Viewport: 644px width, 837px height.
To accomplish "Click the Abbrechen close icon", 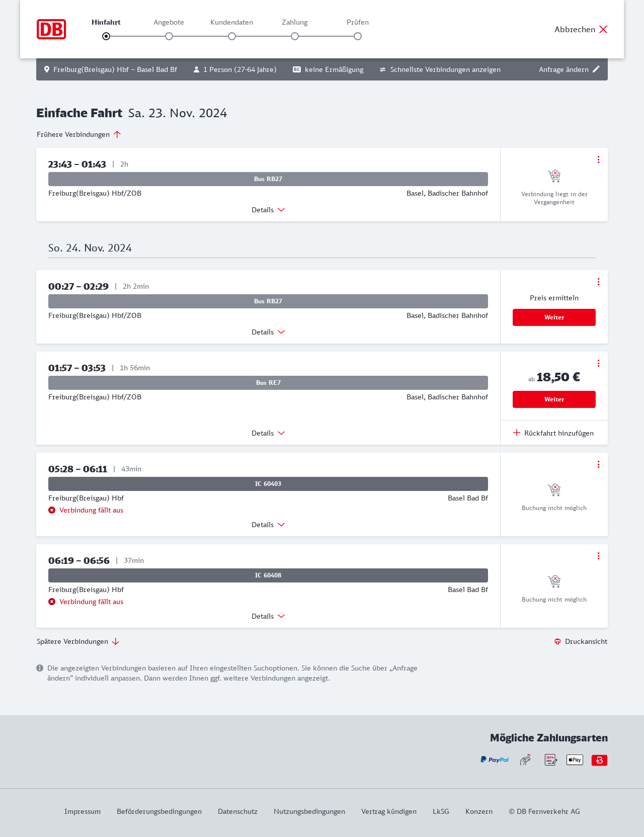I will click(x=603, y=29).
